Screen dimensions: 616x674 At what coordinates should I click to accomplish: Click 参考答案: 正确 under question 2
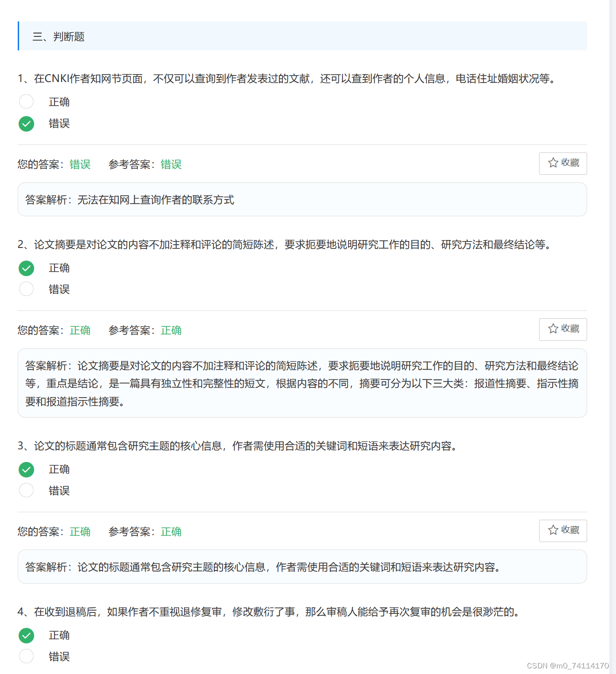(145, 330)
